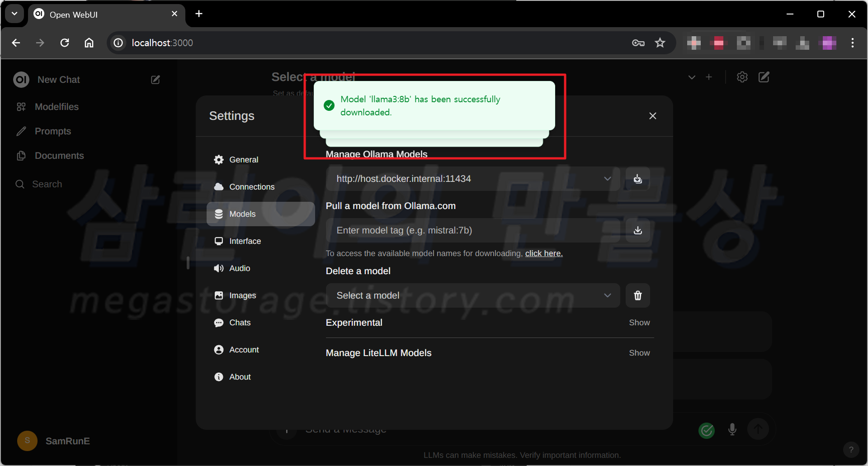Click update-all-models icon beside Ollama URL

[x=638, y=179]
